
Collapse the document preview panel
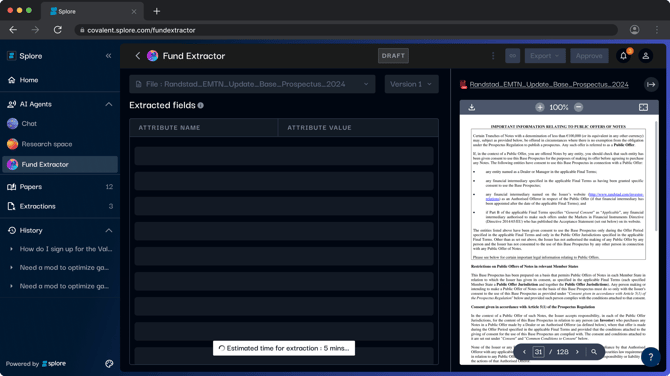(651, 85)
